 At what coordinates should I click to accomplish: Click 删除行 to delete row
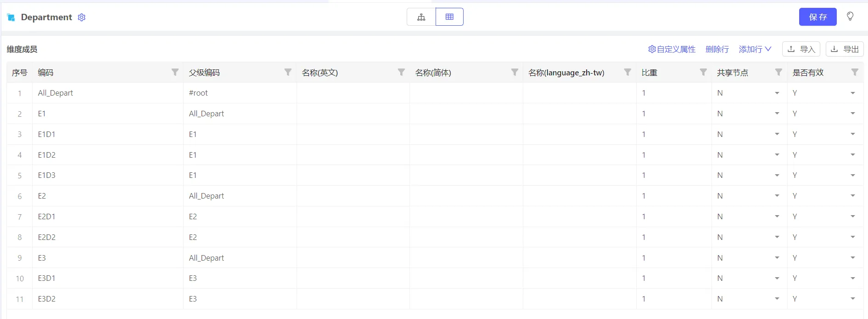pyautogui.click(x=717, y=49)
